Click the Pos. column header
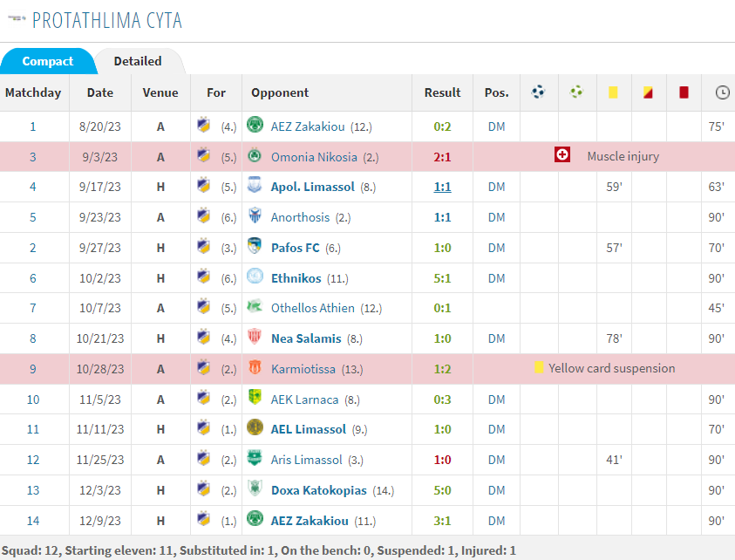The image size is (735, 560). (x=496, y=92)
